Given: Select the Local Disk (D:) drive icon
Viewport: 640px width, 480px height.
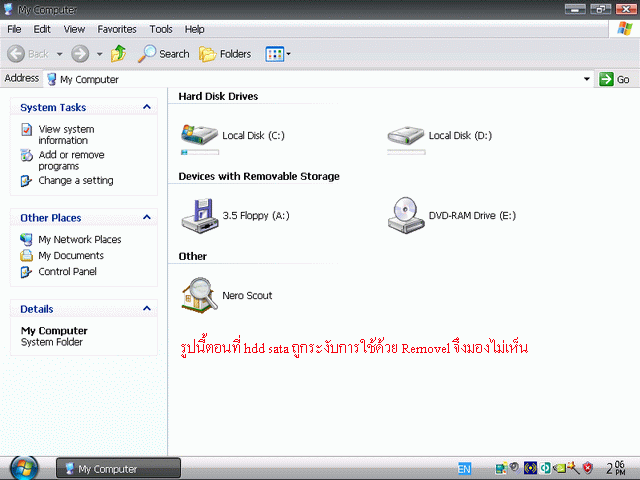Looking at the screenshot, I should click(406, 135).
